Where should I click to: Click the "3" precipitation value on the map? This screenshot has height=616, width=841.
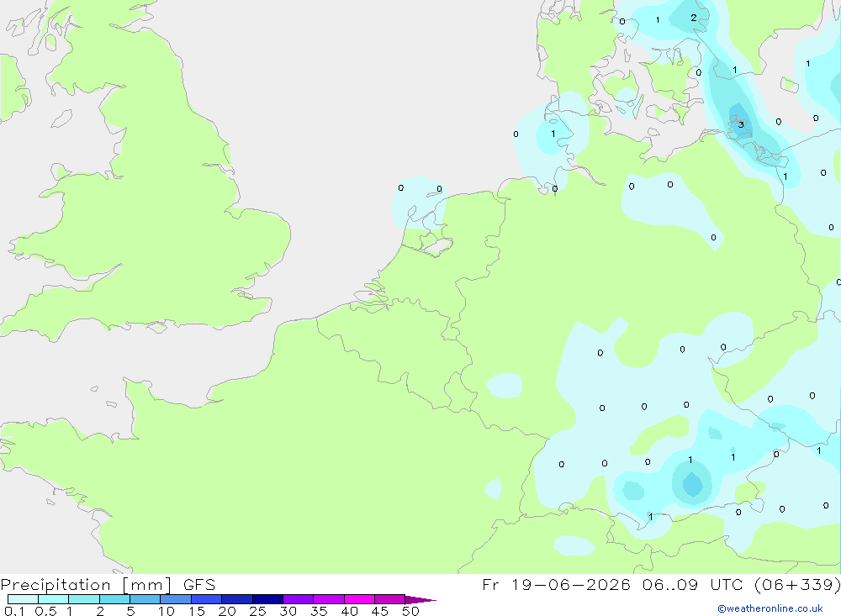[741, 125]
